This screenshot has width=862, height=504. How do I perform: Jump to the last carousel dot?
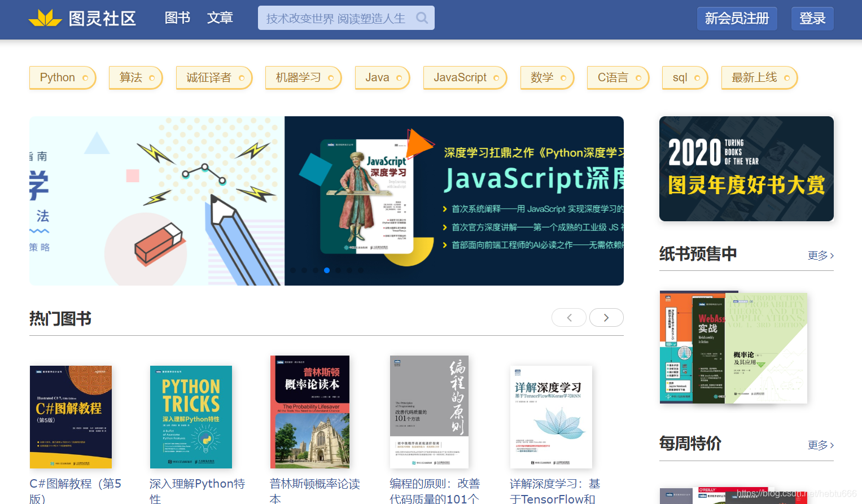coord(361,270)
